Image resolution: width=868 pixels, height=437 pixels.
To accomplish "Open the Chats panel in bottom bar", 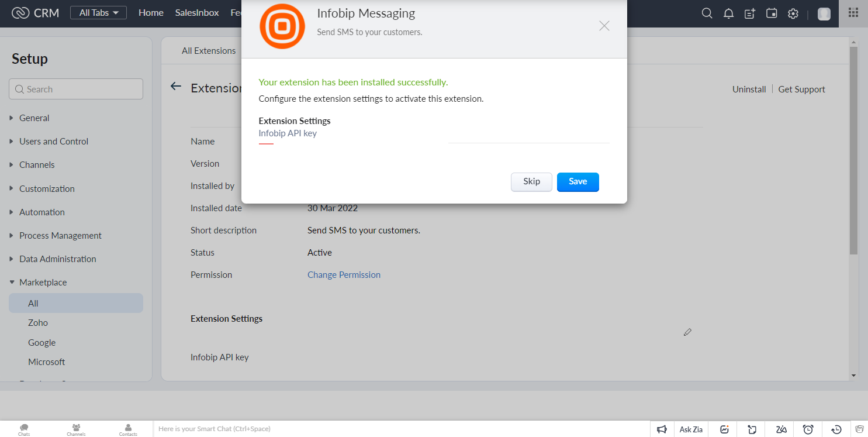I will pos(24,429).
